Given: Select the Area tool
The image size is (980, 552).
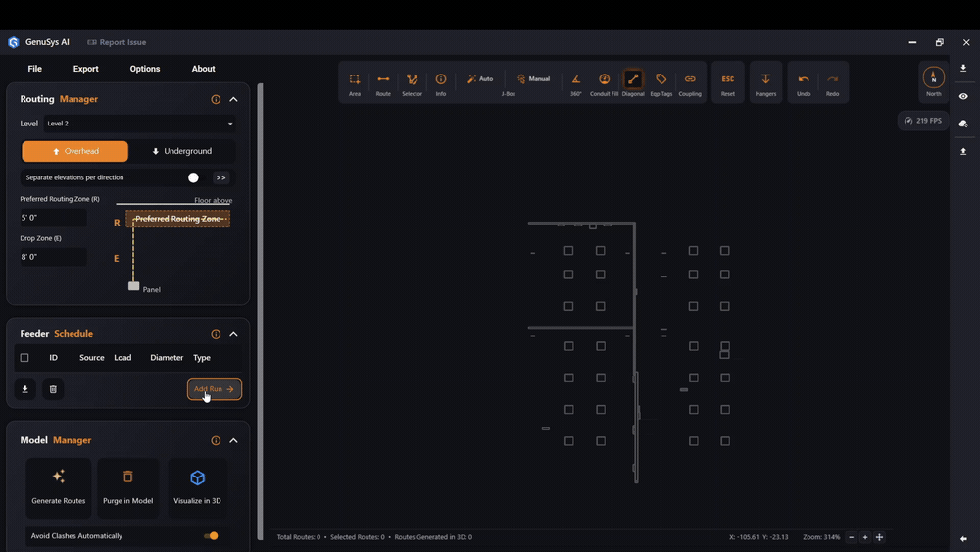Looking at the screenshot, I should [x=355, y=83].
